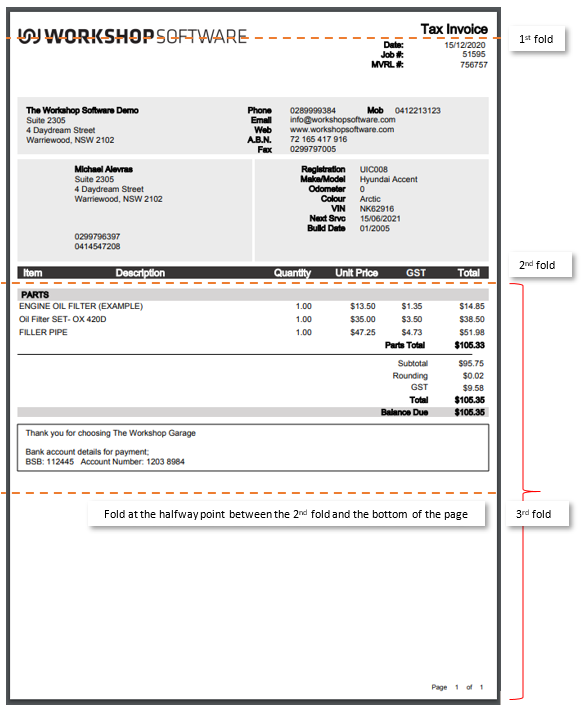Select Oil Filter SET- OX 420D row
This screenshot has height=716, width=588.
[x=252, y=320]
